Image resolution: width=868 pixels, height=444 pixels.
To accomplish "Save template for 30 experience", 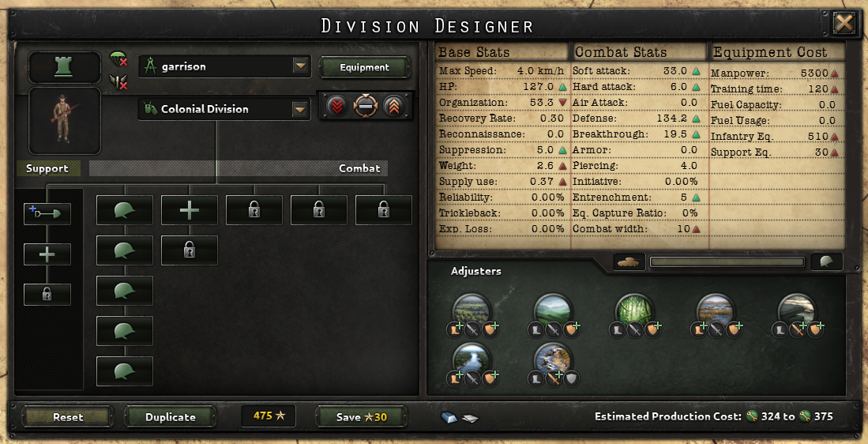I will pos(362,417).
